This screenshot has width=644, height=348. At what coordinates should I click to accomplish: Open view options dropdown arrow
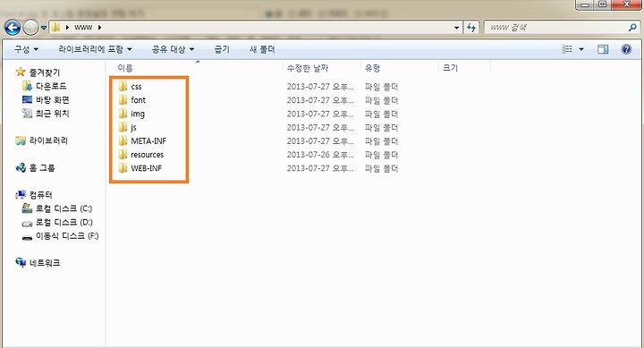581,49
